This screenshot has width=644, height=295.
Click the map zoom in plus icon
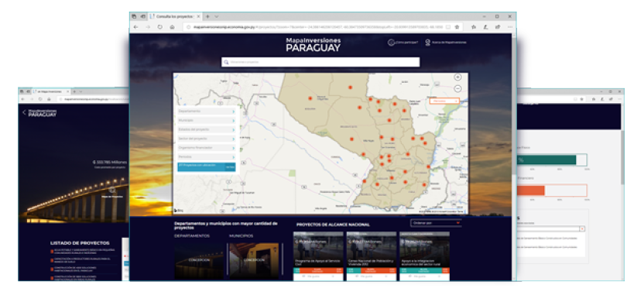458,77
